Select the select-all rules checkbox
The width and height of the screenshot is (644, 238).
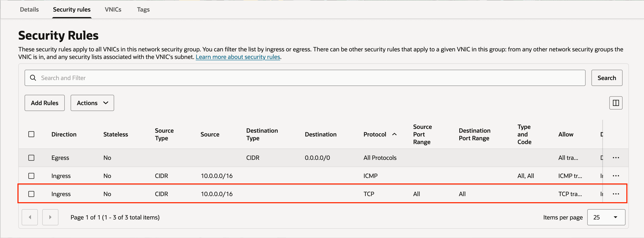[31, 134]
